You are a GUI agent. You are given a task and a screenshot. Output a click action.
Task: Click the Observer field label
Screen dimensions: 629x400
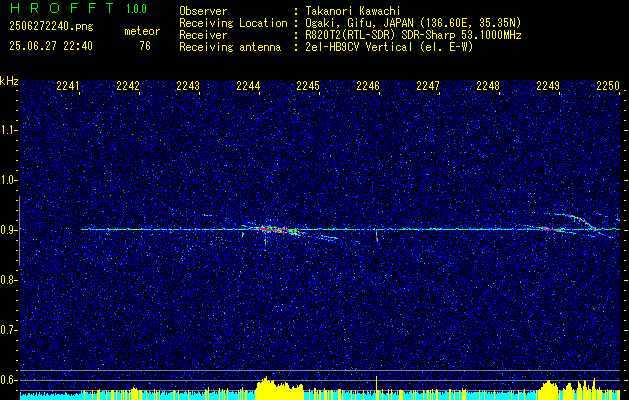point(203,11)
